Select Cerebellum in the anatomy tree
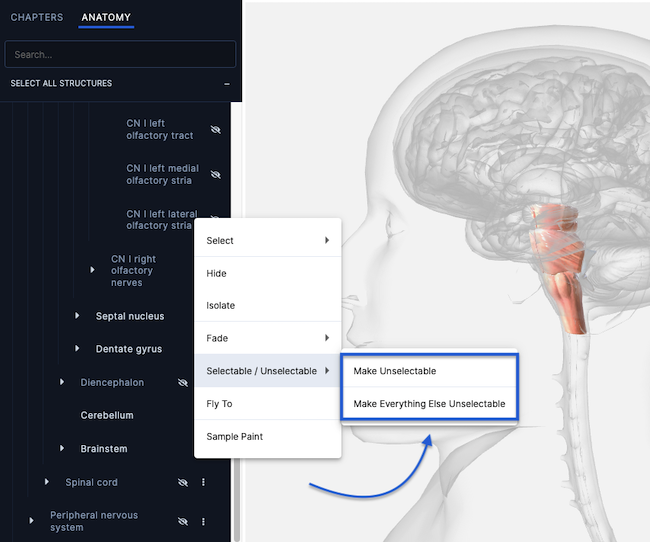This screenshot has height=542, width=650. (x=107, y=415)
